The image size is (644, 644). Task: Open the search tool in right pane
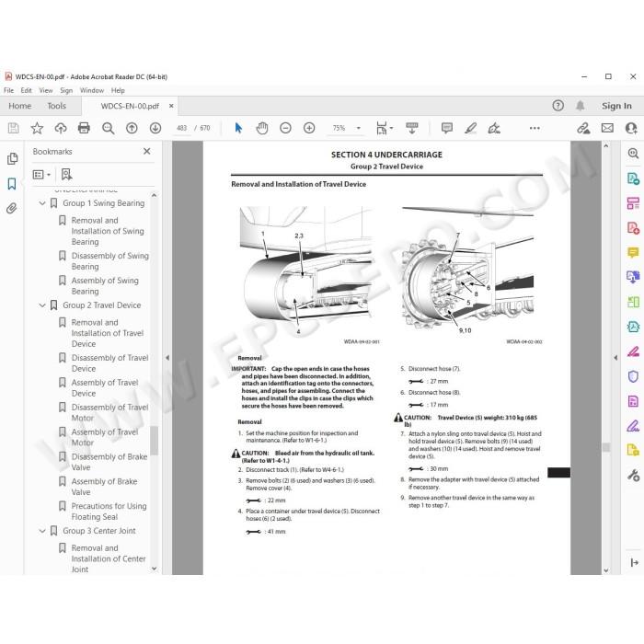tap(633, 154)
